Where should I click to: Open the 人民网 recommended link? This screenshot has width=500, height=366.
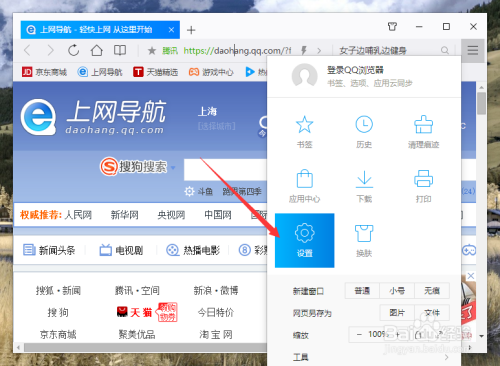pos(78,215)
